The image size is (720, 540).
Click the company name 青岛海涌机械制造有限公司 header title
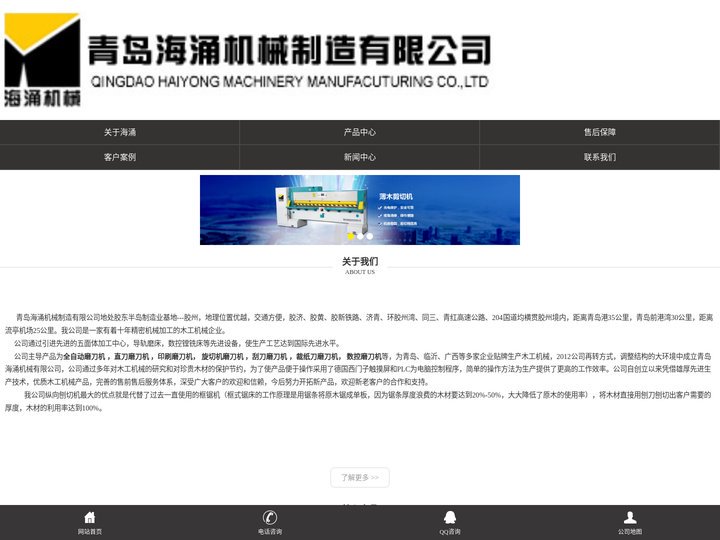(289, 50)
